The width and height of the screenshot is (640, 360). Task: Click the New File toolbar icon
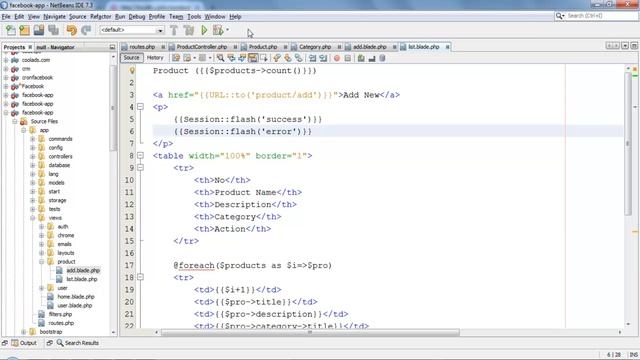11,30
